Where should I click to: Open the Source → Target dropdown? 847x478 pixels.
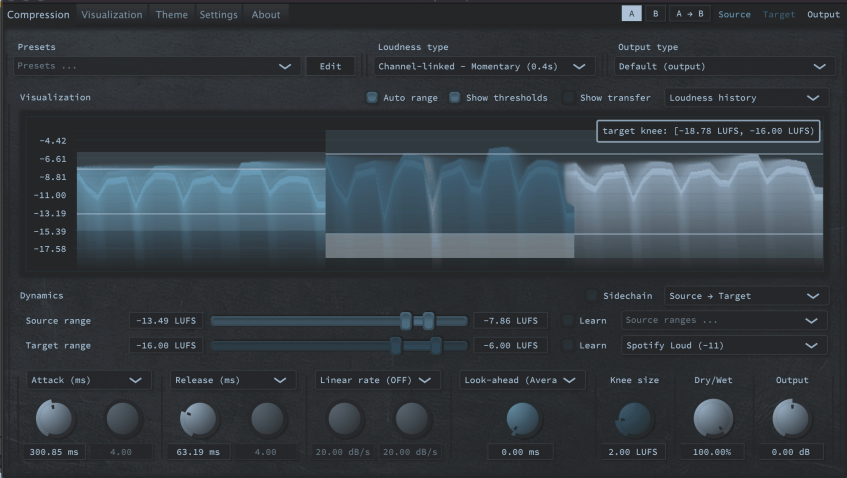tap(746, 296)
